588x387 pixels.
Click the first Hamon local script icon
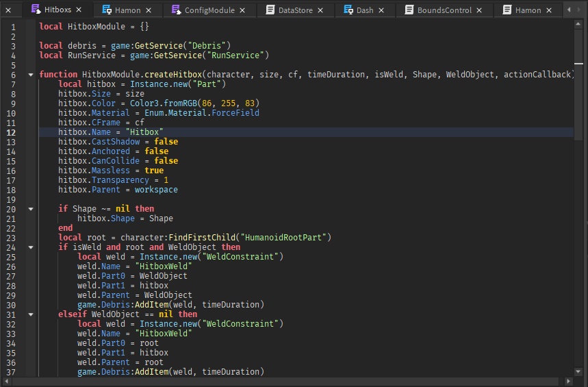[x=107, y=10]
